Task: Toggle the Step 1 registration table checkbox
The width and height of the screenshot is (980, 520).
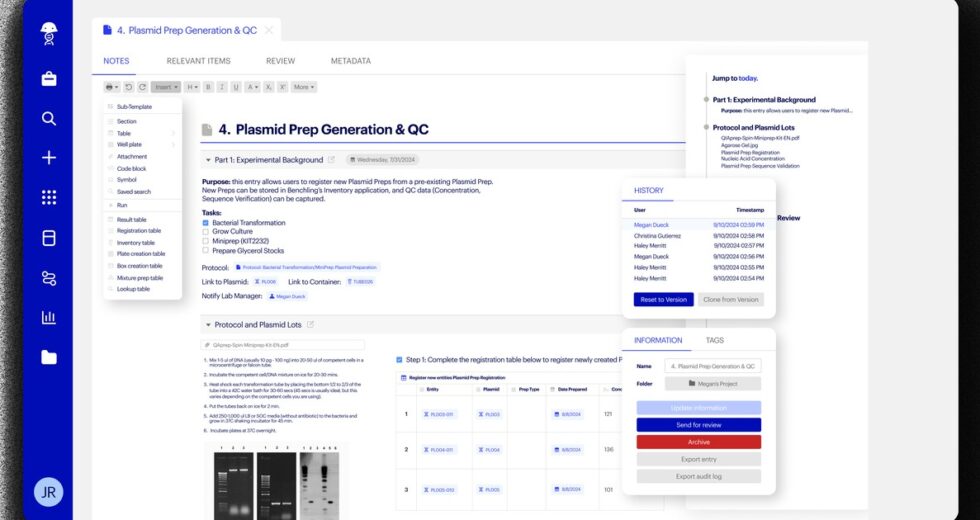Action: tap(399, 360)
